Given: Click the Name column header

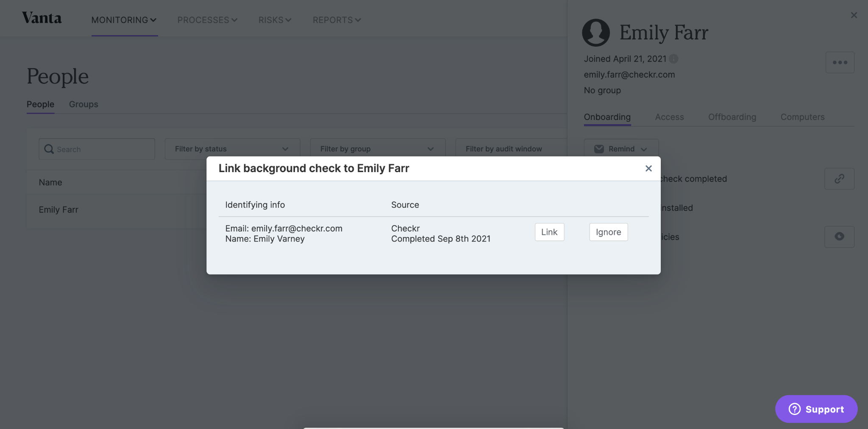Looking at the screenshot, I should pos(50,182).
